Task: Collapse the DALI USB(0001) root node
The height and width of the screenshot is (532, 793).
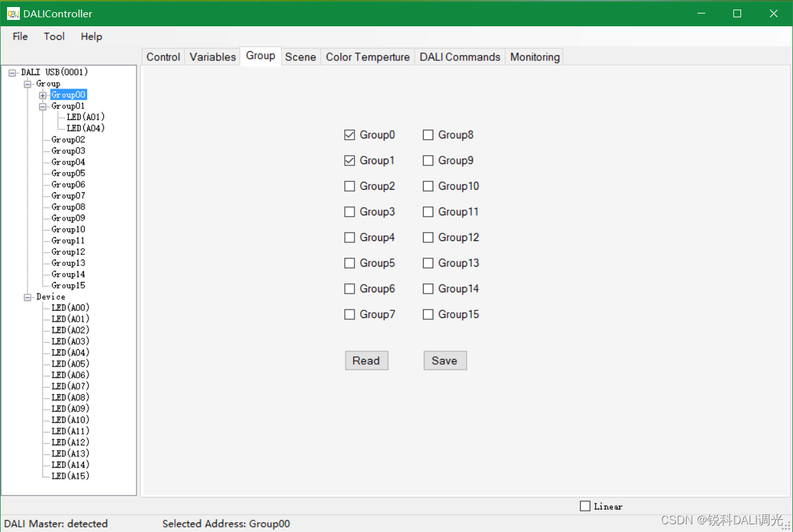Action: point(12,72)
